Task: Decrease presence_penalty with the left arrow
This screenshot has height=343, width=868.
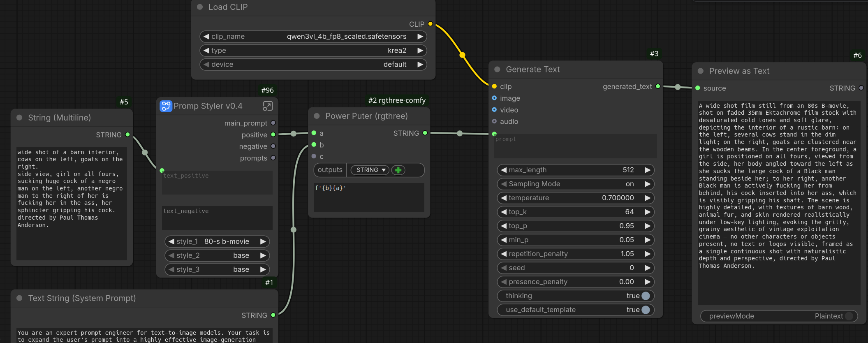Action: [x=504, y=282]
